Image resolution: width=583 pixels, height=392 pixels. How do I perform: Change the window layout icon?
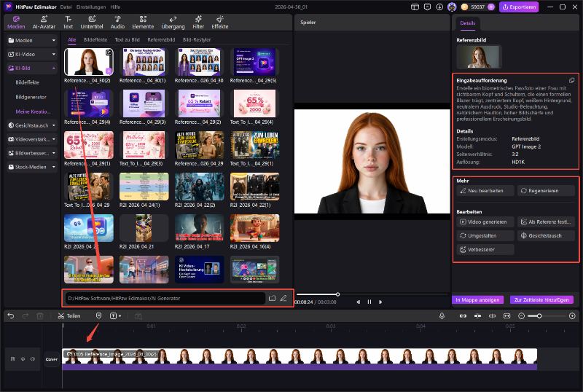(x=415, y=7)
